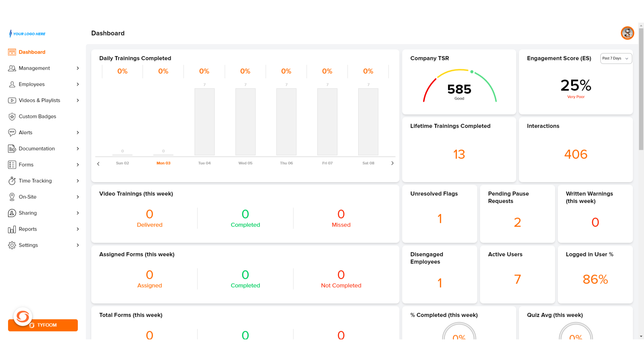Click the Dashboard icon in sidebar

pos(12,52)
